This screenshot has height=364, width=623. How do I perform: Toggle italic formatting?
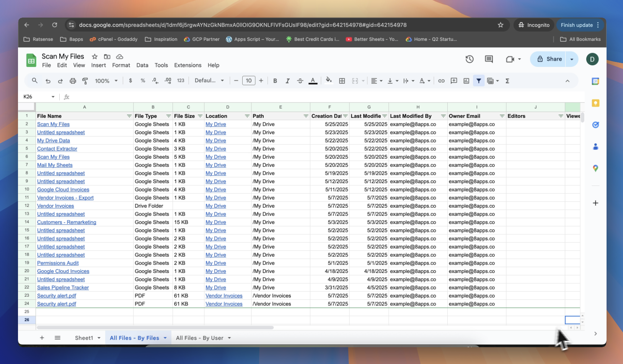click(287, 81)
